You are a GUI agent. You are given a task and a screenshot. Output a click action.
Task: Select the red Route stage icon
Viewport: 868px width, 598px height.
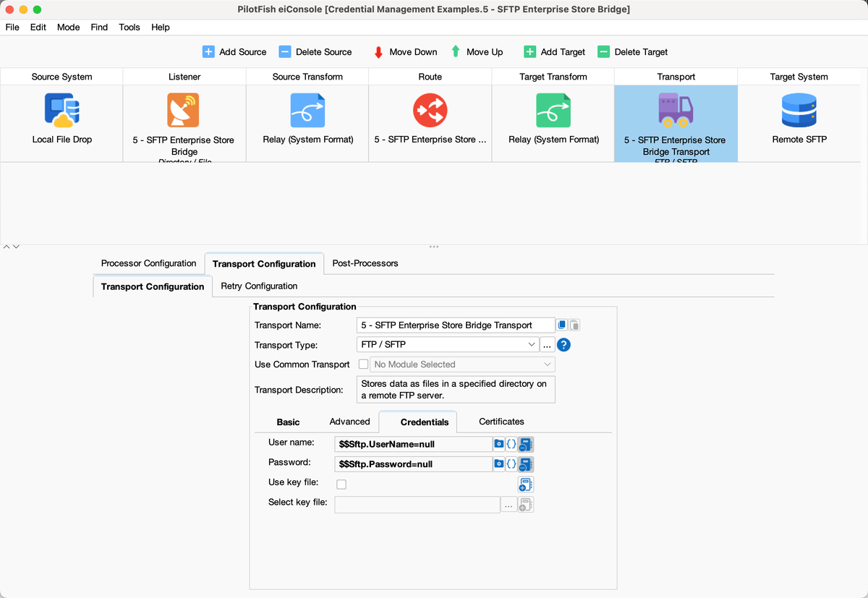click(430, 111)
